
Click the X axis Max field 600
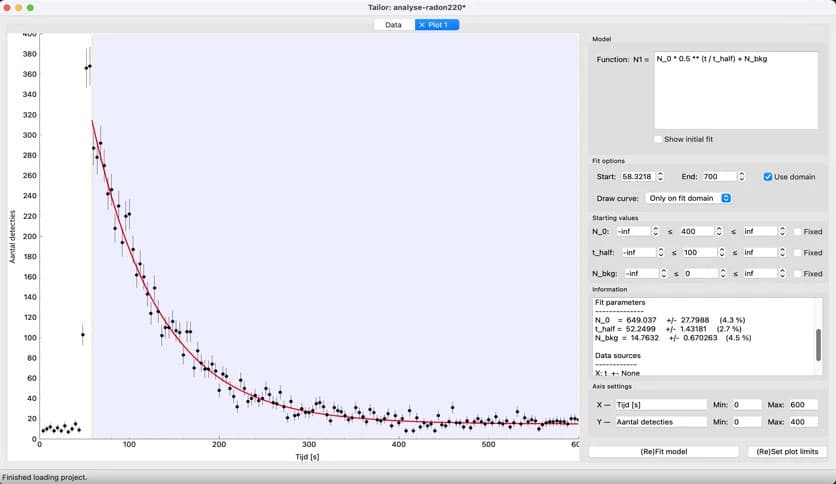803,405
